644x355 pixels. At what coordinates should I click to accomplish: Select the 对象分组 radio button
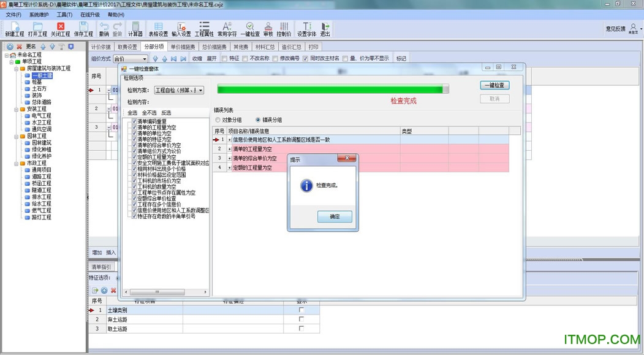tap(218, 120)
